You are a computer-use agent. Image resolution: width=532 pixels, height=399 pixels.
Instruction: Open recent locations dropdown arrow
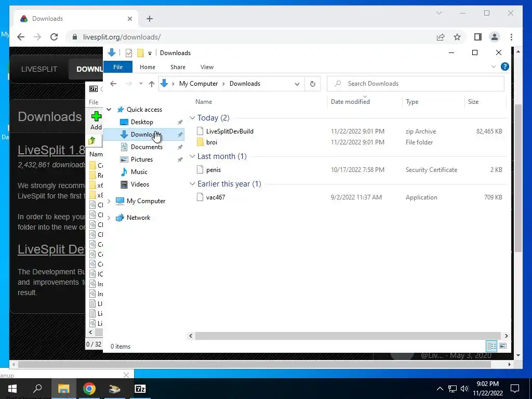[141, 84]
